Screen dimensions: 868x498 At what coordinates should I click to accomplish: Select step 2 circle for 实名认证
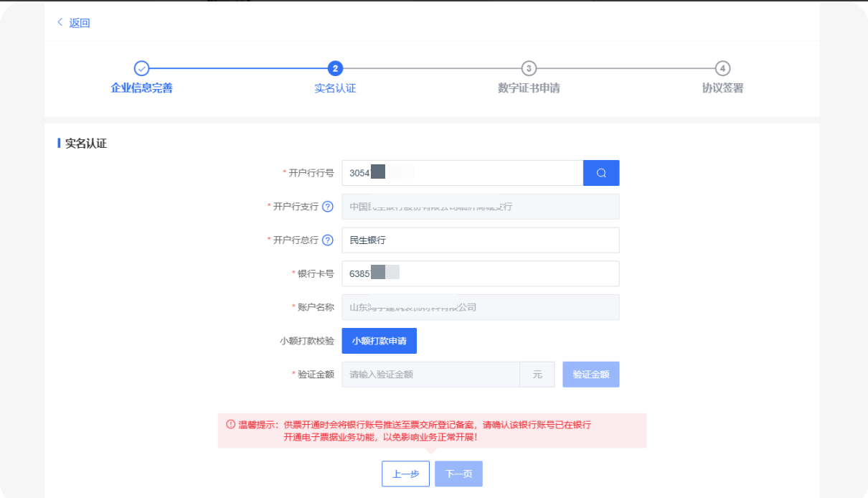tap(335, 68)
